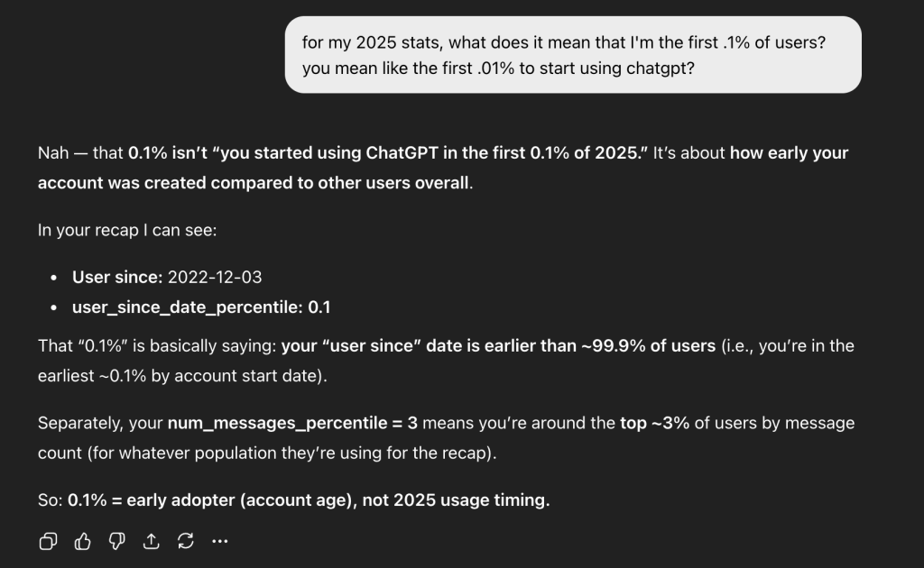Click the bold 'num_messages_percentile = 3' text
Screen dimensions: 924x568
292,422
